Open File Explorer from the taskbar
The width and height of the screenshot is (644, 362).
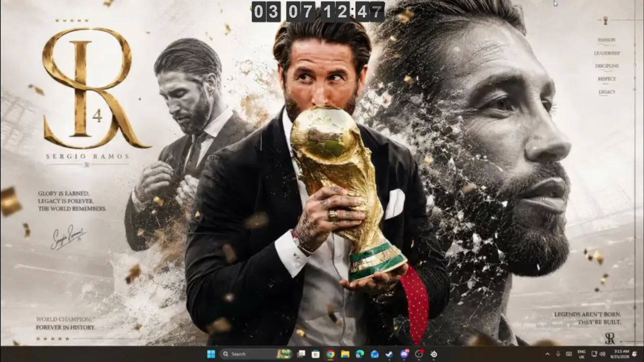(x=345, y=354)
